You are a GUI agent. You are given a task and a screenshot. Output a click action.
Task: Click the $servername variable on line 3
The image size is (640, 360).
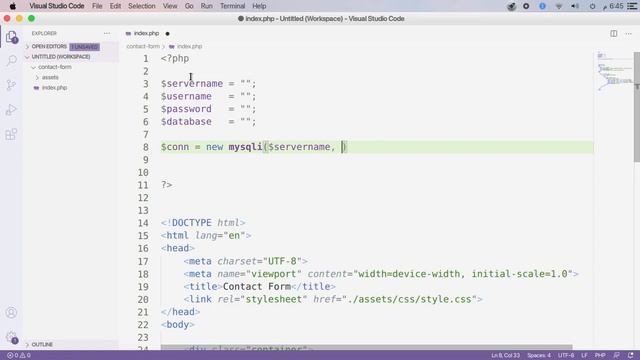tap(192, 84)
